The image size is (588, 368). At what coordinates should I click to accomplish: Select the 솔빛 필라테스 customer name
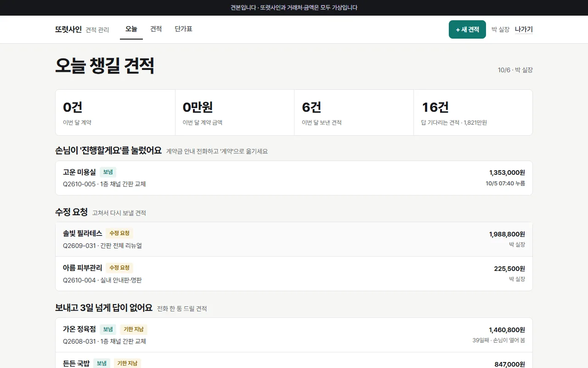[83, 233]
